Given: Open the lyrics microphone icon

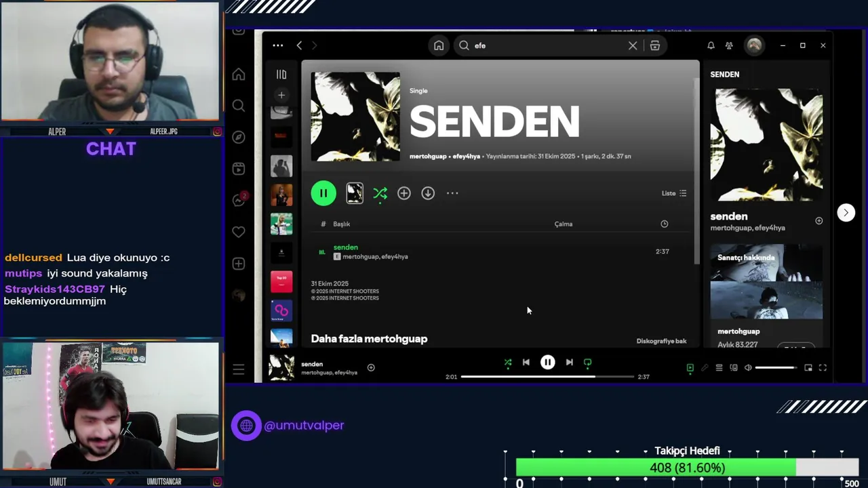Looking at the screenshot, I should (x=705, y=368).
